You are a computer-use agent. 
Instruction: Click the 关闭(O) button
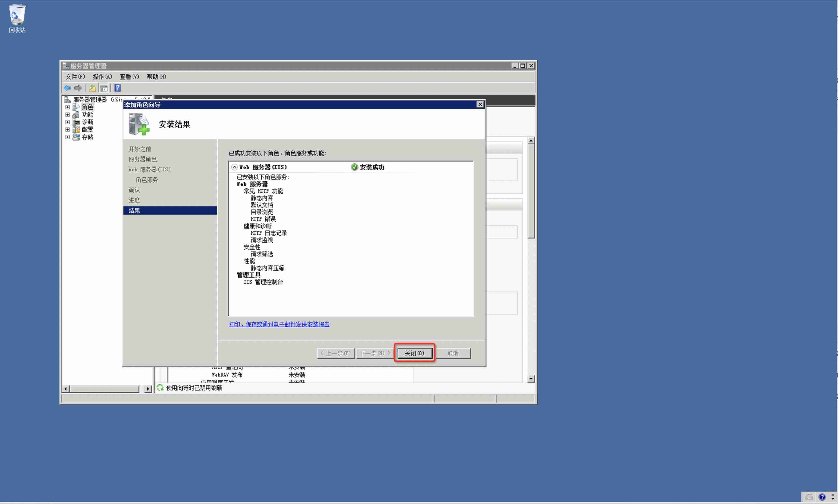pyautogui.click(x=414, y=353)
